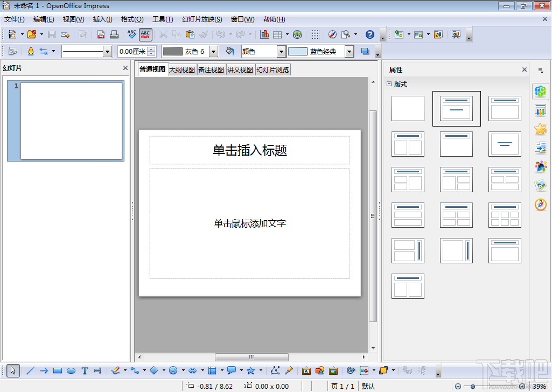Toggle the Line Style pen icon
This screenshot has height=392, width=552.
coord(31,51)
